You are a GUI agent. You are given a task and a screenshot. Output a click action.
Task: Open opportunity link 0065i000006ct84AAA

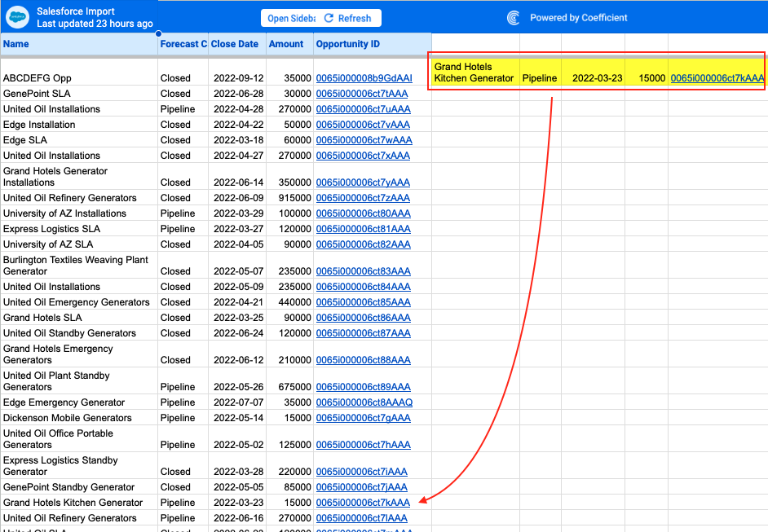point(364,287)
